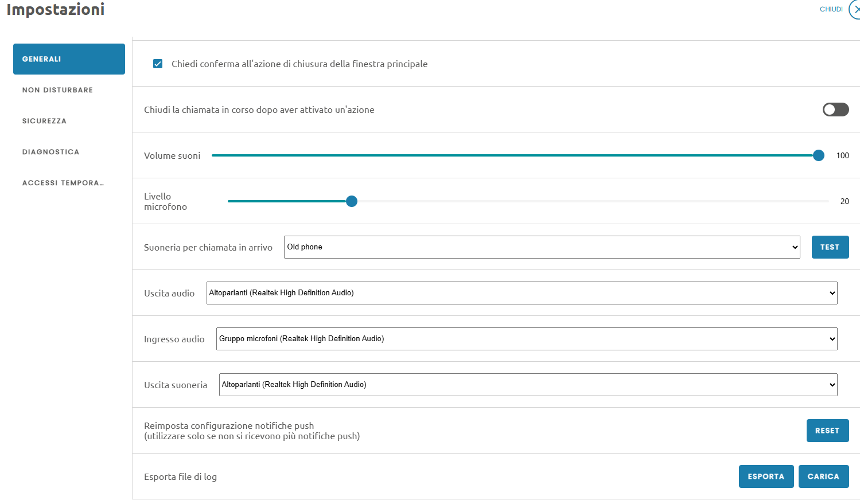Select the Generali settings tab
The height and width of the screenshot is (504, 860).
click(69, 59)
